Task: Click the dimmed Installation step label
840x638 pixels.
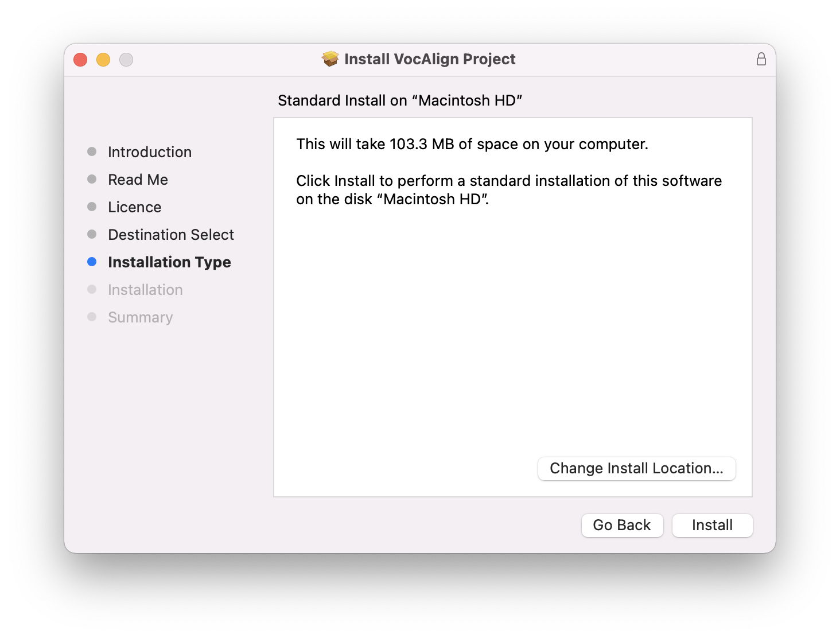Action: tap(145, 290)
